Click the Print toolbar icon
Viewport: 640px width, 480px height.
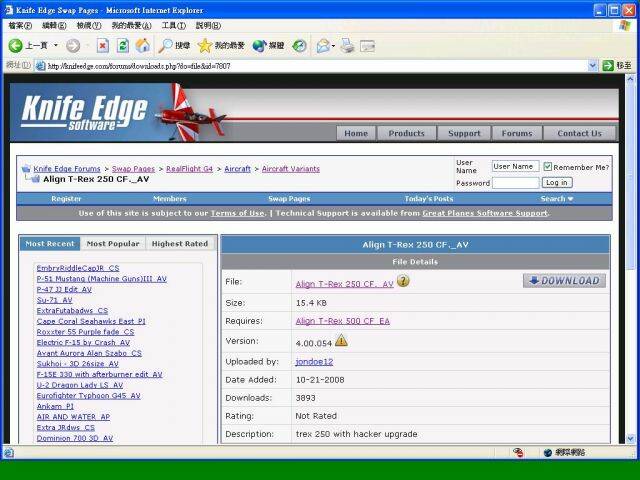[347, 46]
